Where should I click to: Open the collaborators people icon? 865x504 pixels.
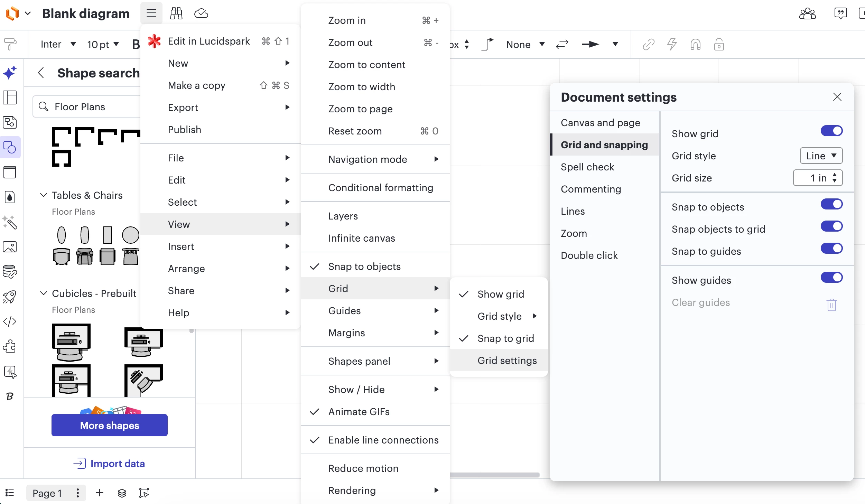click(x=807, y=13)
